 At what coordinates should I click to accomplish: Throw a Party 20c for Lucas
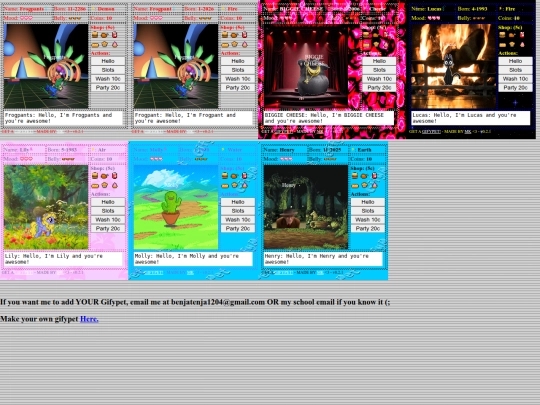point(516,88)
